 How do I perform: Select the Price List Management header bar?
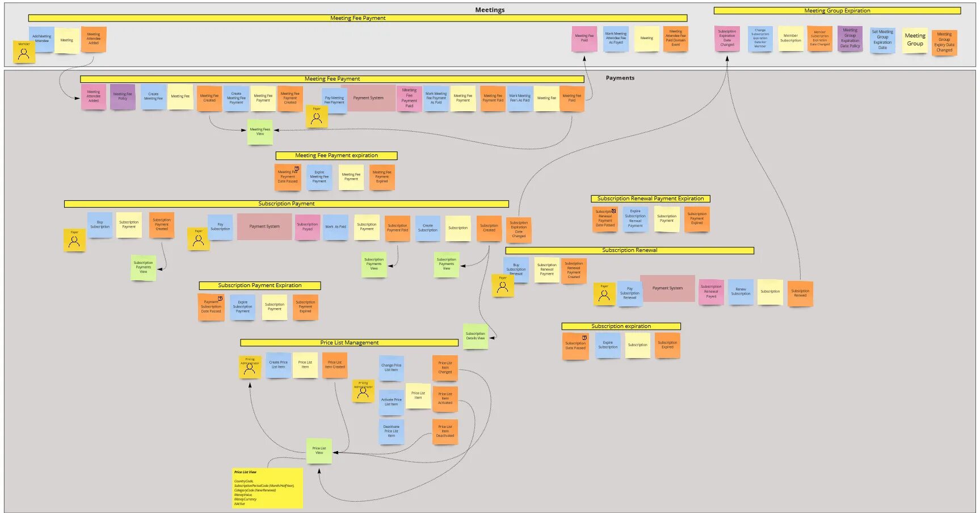(349, 343)
